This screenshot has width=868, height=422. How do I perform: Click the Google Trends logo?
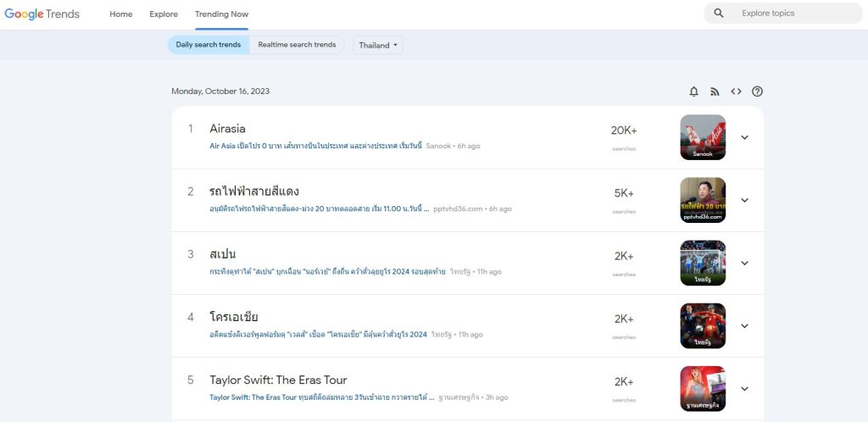(42, 14)
